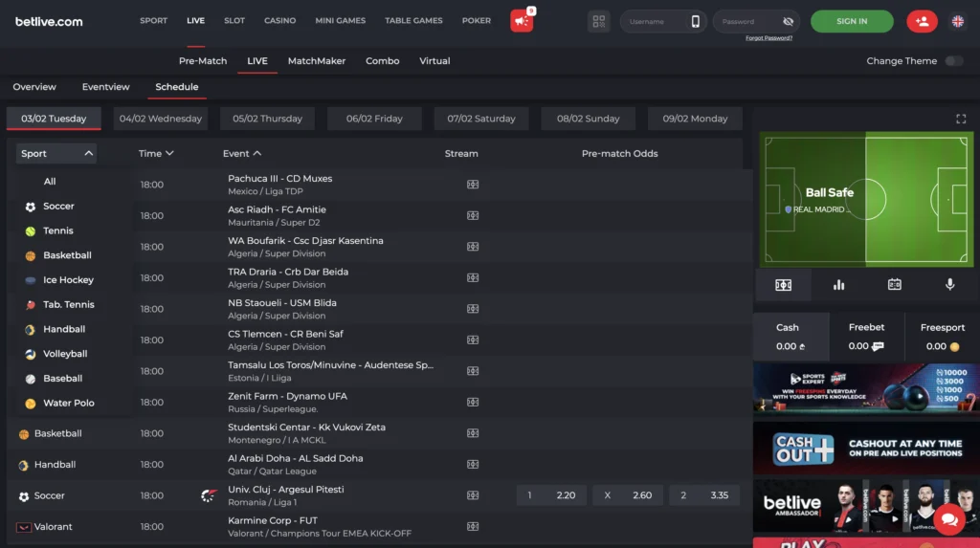This screenshot has width=980, height=548.
Task: Expand the match tracker to fullscreen
Action: coord(961,119)
